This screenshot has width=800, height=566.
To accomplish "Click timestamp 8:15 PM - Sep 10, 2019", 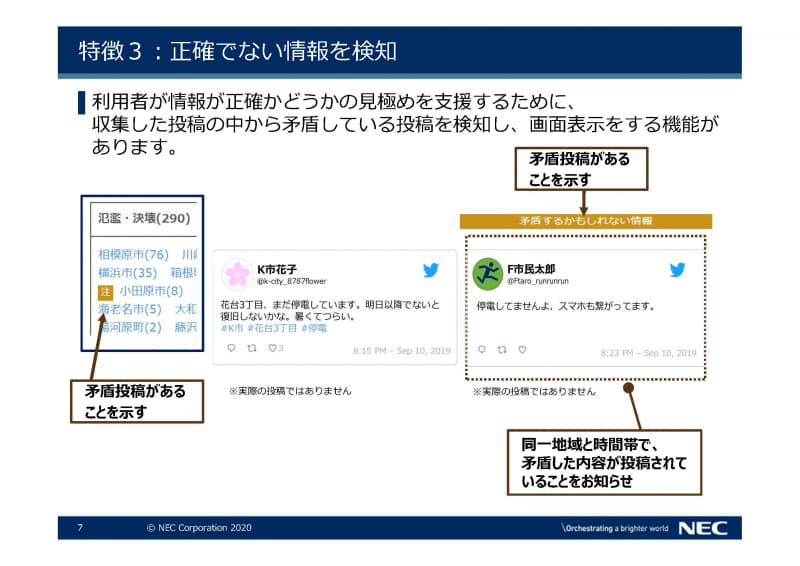I will pyautogui.click(x=402, y=351).
